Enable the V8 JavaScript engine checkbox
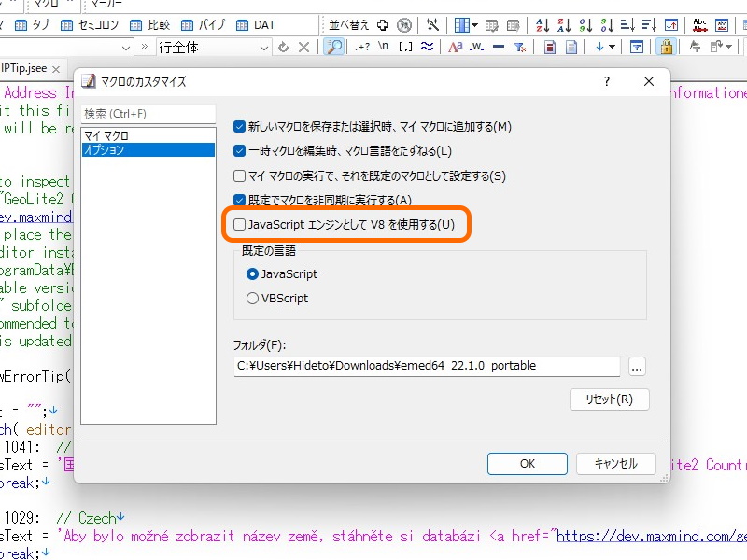This screenshot has width=747, height=560. [240, 223]
